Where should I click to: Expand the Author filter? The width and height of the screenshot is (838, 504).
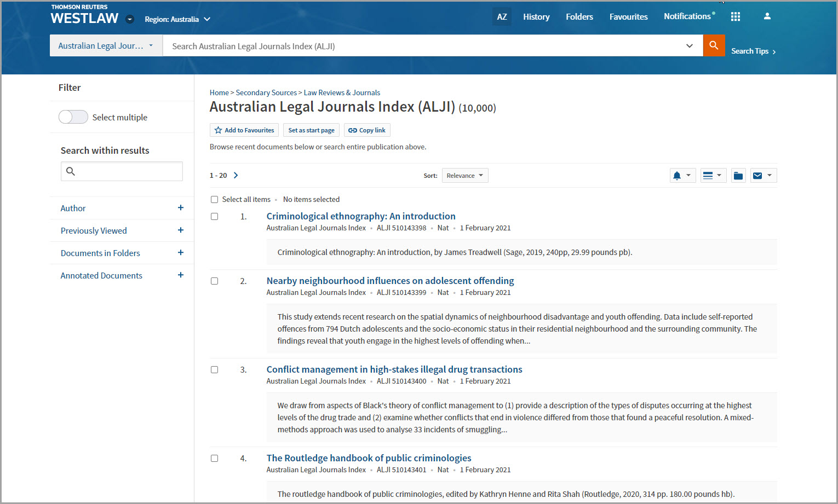coord(122,208)
